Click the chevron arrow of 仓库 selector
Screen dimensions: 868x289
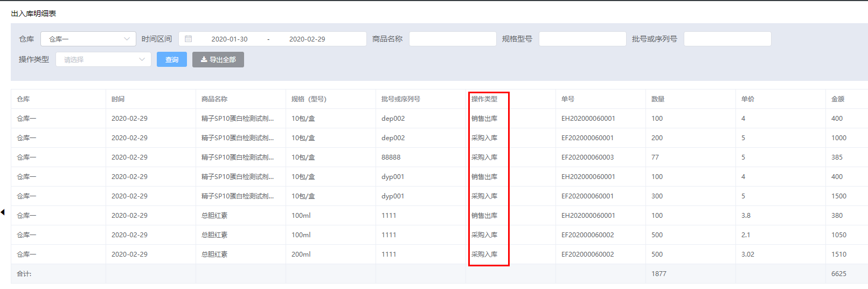127,39
